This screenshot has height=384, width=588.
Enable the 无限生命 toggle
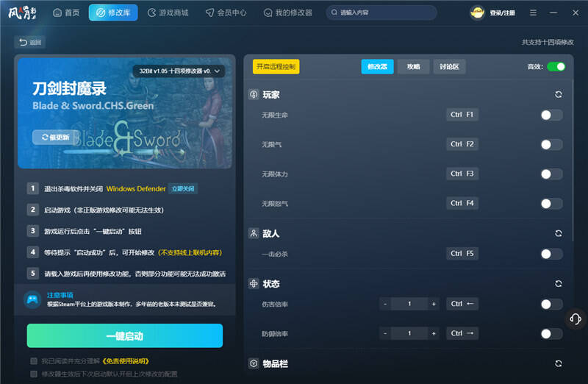[x=551, y=115]
